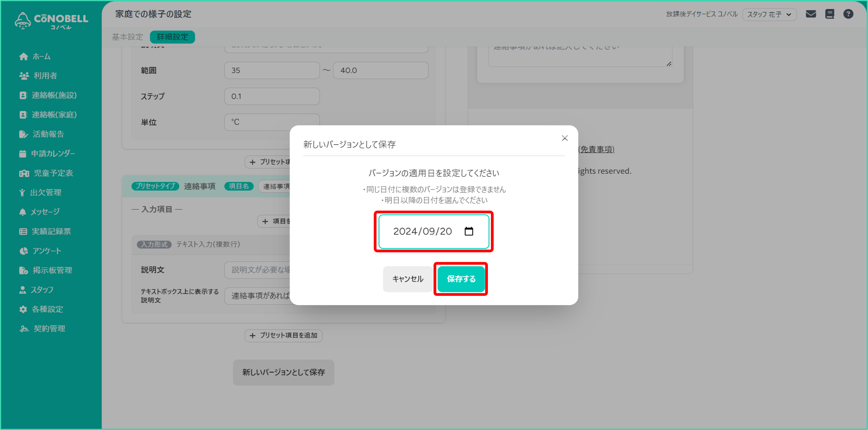Screen dimensions: 868x430
Task: Click the 項目名 badge
Action: pos(239,186)
